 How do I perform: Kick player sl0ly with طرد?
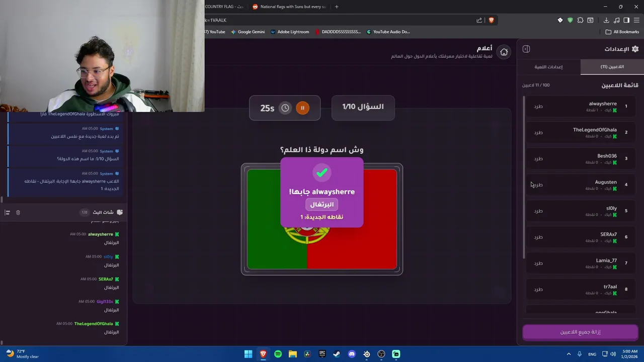538,211
